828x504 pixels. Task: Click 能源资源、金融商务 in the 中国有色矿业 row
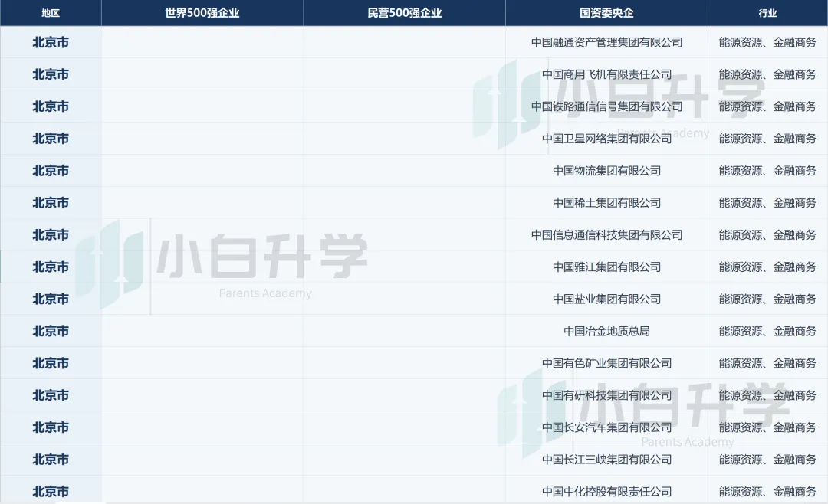click(x=767, y=363)
